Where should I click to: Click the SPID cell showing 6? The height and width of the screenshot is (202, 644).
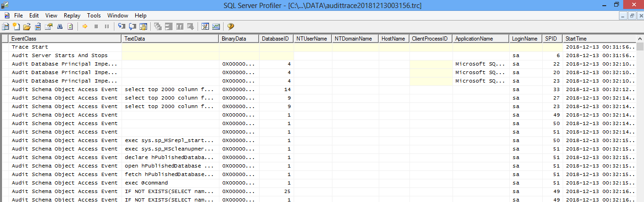(x=553, y=56)
